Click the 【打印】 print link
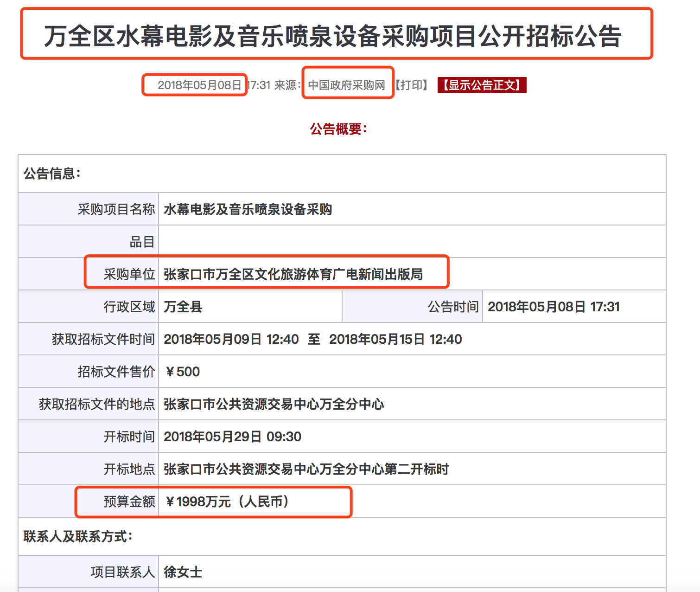The width and height of the screenshot is (700, 592). (412, 85)
